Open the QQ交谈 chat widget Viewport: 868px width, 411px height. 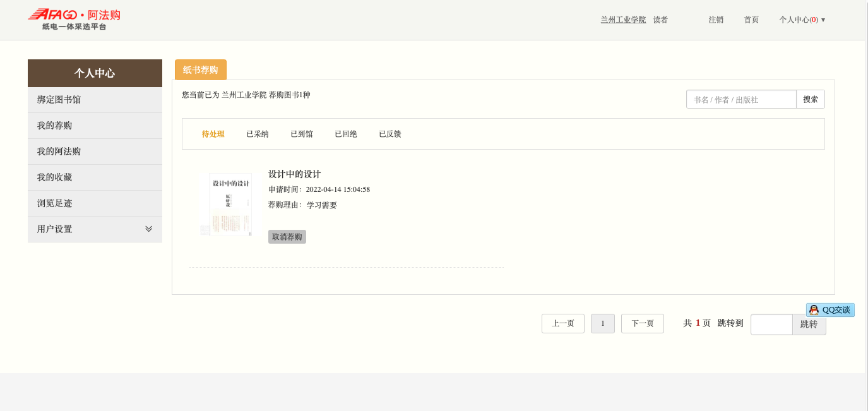click(830, 310)
